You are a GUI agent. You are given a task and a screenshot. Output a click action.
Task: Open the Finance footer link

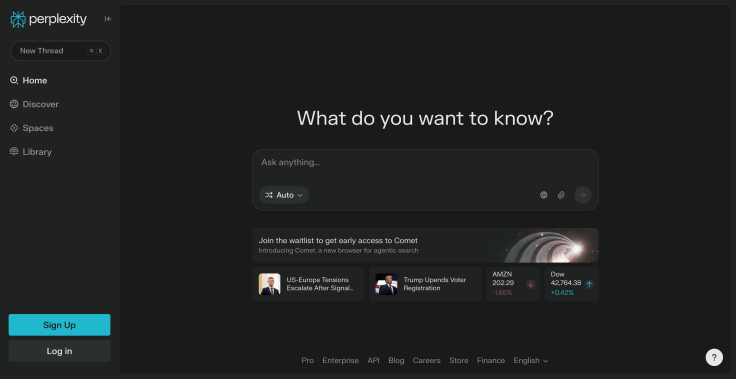491,361
